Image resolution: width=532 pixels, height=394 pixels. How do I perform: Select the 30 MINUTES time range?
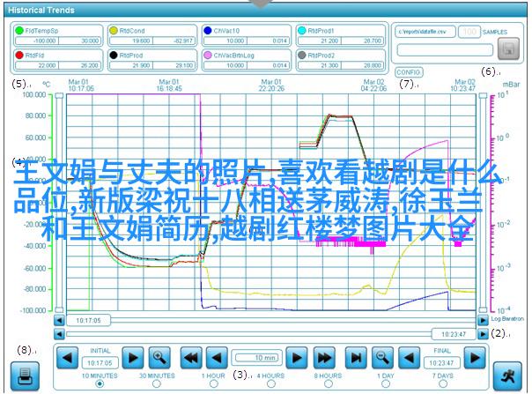(157, 383)
